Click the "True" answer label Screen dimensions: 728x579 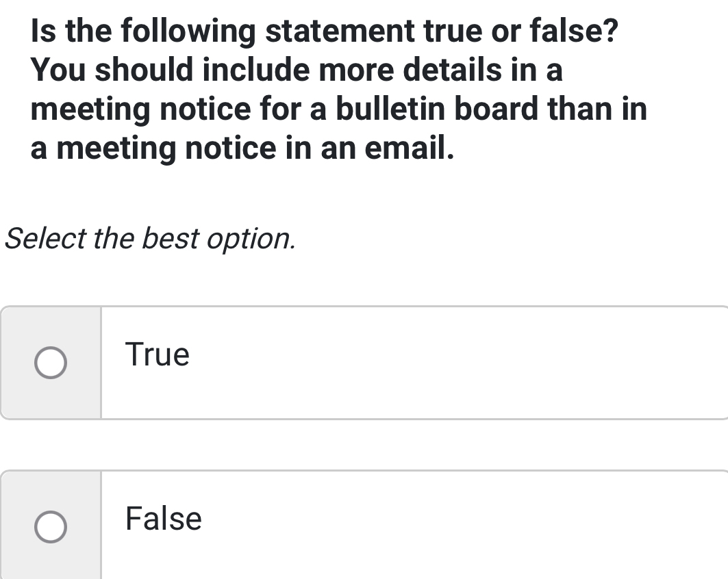(158, 355)
